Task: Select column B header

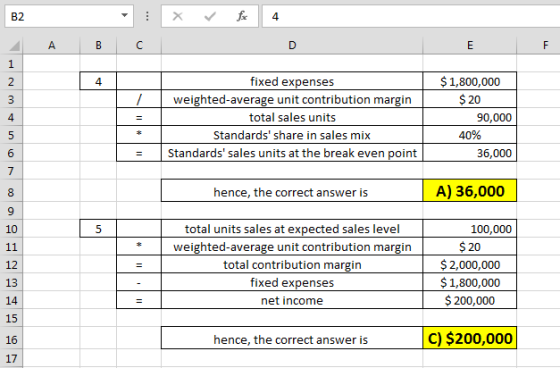Action: pos(98,45)
